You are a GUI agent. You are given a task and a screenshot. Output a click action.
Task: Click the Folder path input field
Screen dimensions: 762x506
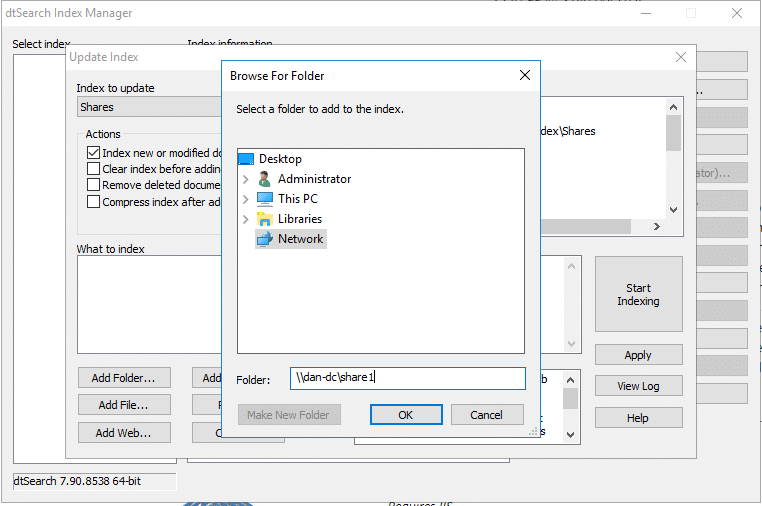coord(407,378)
